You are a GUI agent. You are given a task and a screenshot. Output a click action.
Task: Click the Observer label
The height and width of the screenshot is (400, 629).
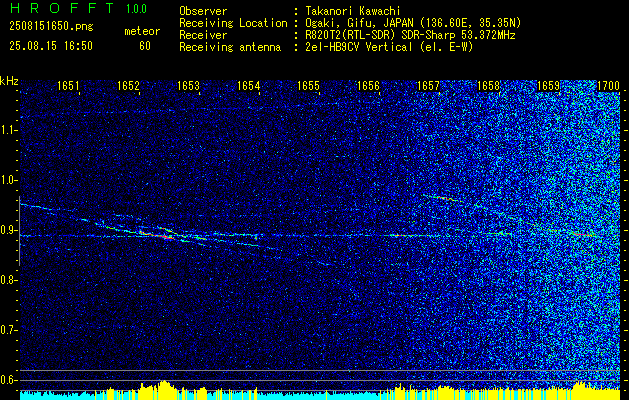coord(203,11)
